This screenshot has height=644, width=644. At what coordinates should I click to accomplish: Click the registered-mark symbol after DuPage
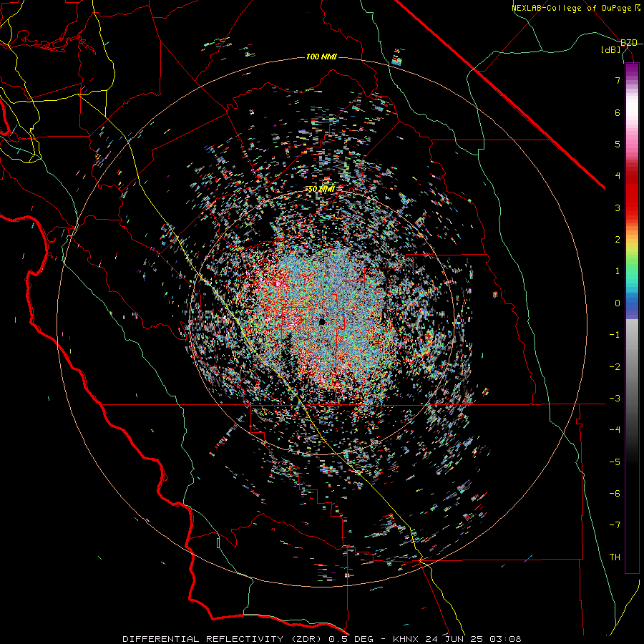[x=638, y=7]
